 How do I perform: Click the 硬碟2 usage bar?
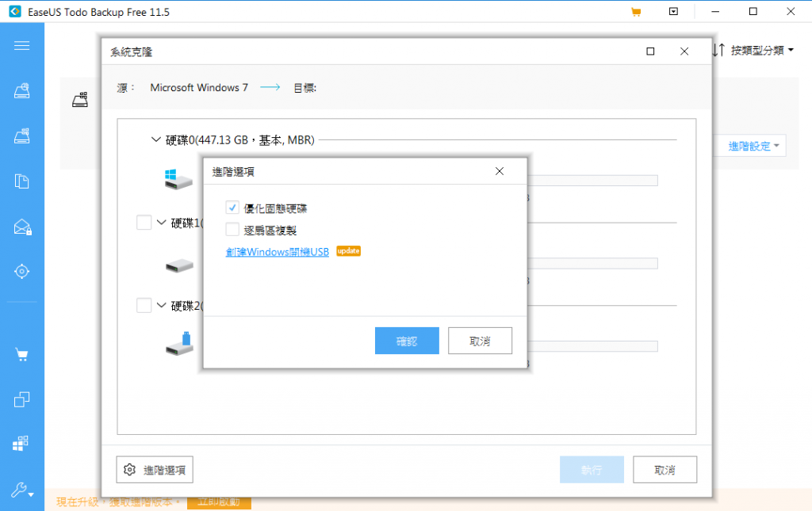(592, 346)
